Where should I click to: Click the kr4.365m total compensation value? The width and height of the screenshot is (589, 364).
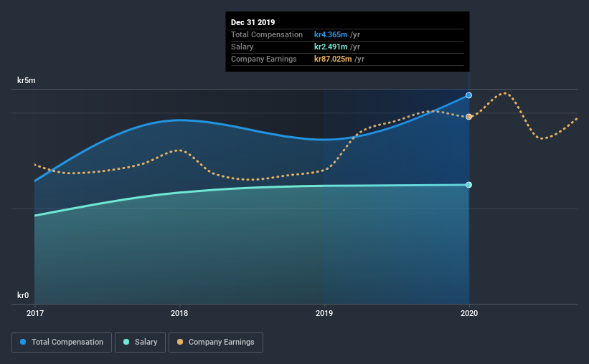click(331, 34)
